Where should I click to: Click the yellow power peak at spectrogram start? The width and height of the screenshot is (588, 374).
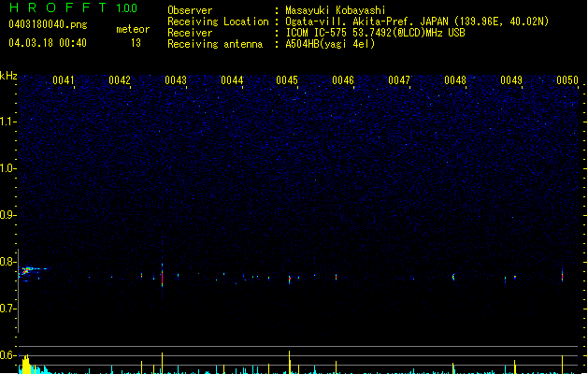click(x=26, y=364)
